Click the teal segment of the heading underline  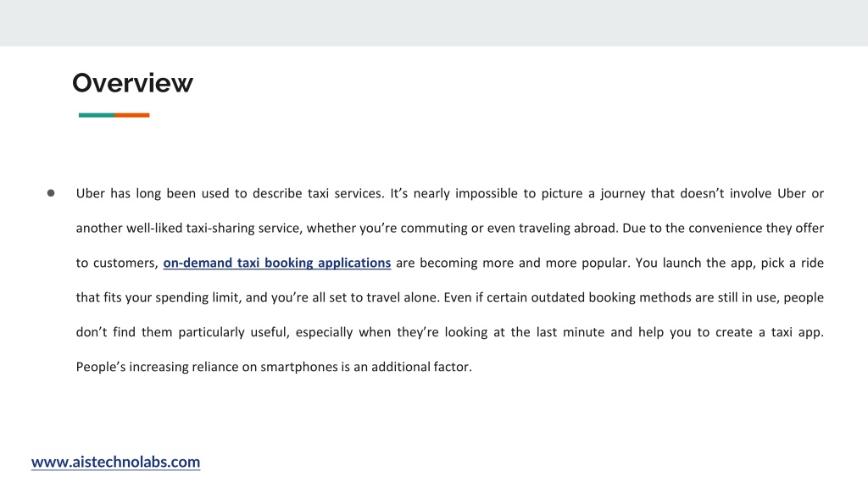pyautogui.click(x=97, y=115)
